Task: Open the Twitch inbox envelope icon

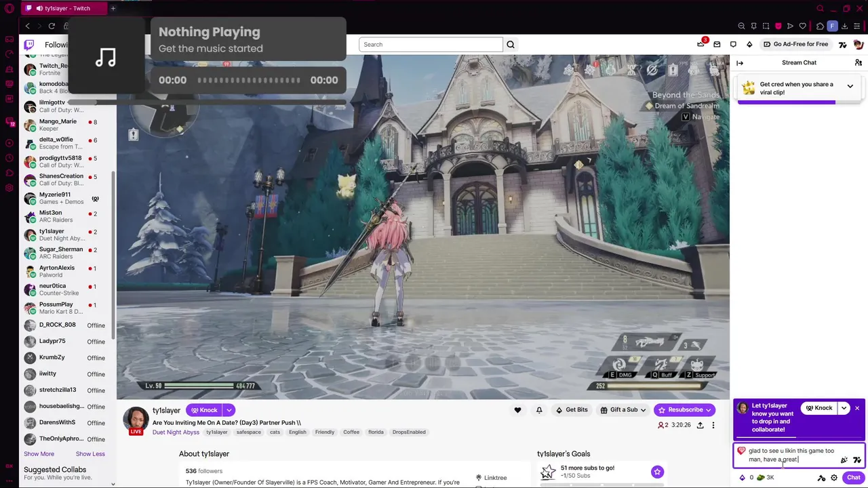Action: [x=717, y=44]
